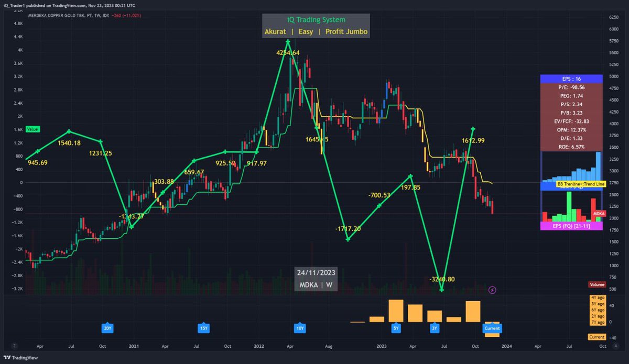Screen dimensions: 629x364
Task: Click the 4254.64 peak price marker
Action: [x=288, y=52]
